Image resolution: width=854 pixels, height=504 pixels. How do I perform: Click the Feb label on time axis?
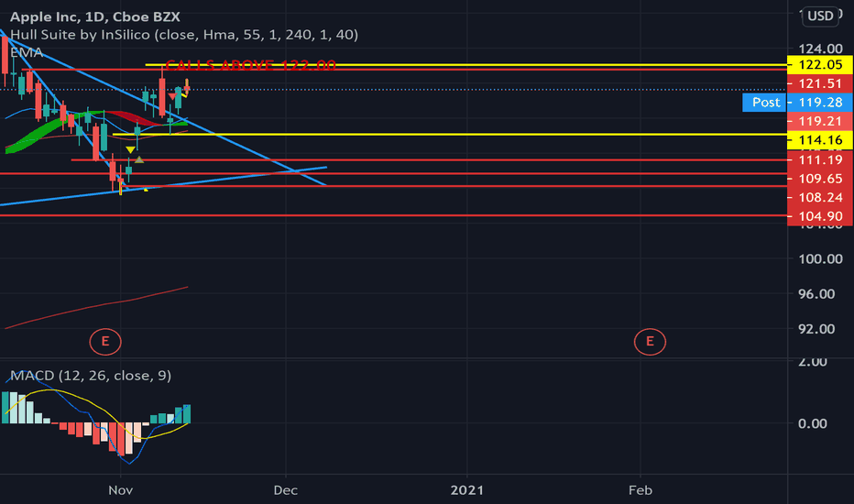point(640,490)
